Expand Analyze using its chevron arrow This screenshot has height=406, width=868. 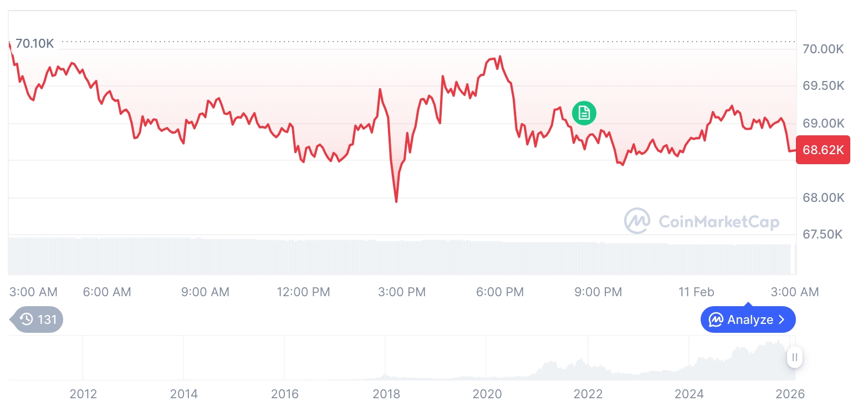[782, 320]
